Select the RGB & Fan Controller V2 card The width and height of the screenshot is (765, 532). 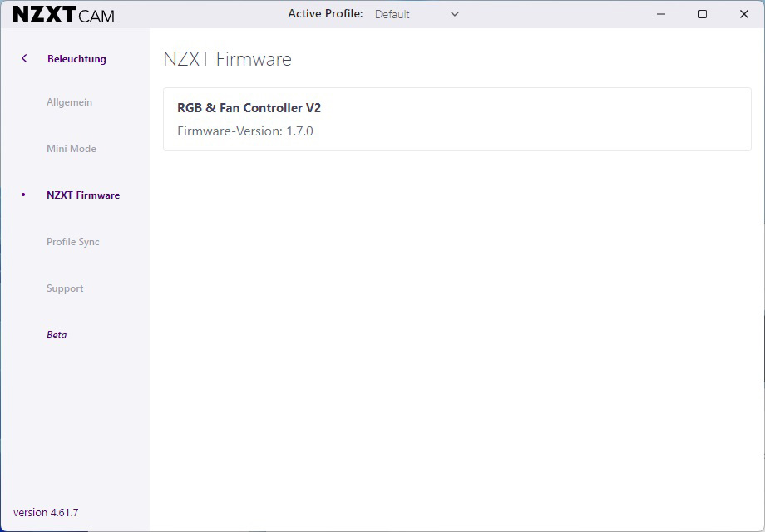[457, 120]
